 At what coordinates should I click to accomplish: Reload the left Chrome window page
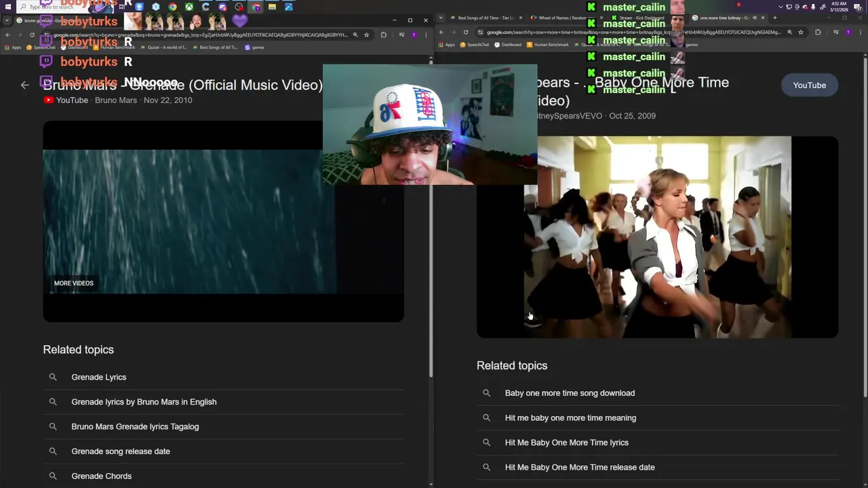pyautogui.click(x=32, y=35)
